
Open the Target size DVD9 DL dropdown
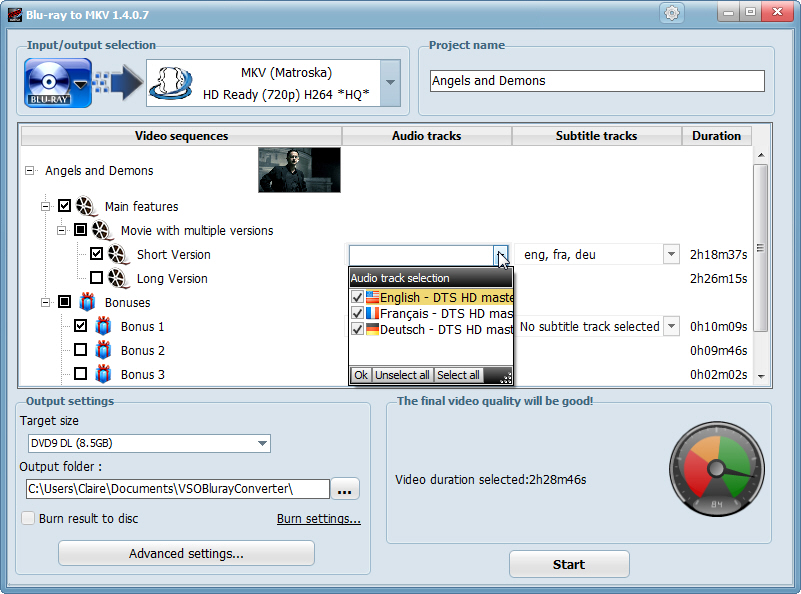[x=262, y=443]
